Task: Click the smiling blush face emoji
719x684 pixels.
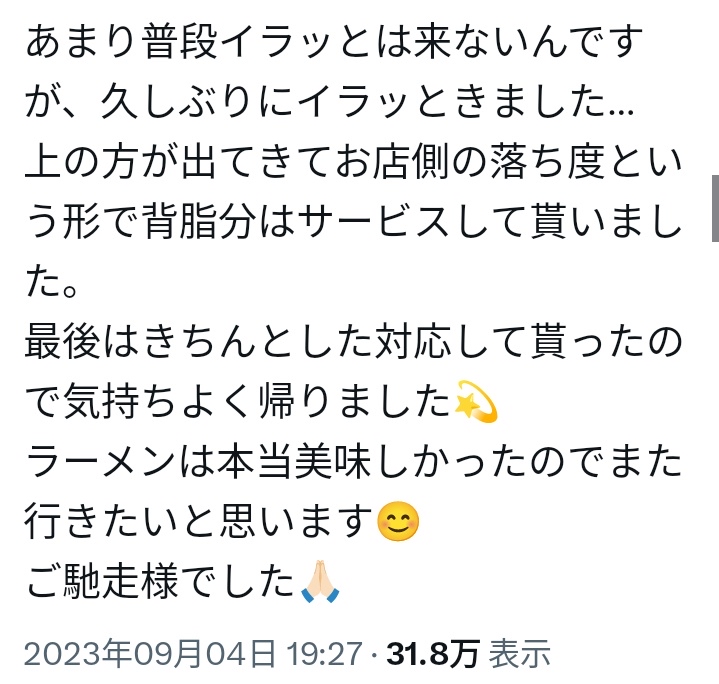Action: pyautogui.click(x=398, y=521)
